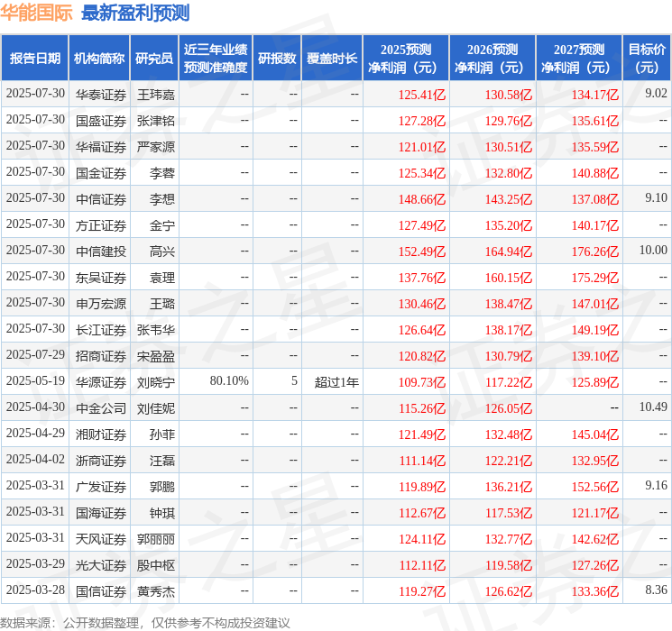Select the 2027预测净利润 column header
The height and width of the screenshot is (631, 672).
pyautogui.click(x=579, y=59)
